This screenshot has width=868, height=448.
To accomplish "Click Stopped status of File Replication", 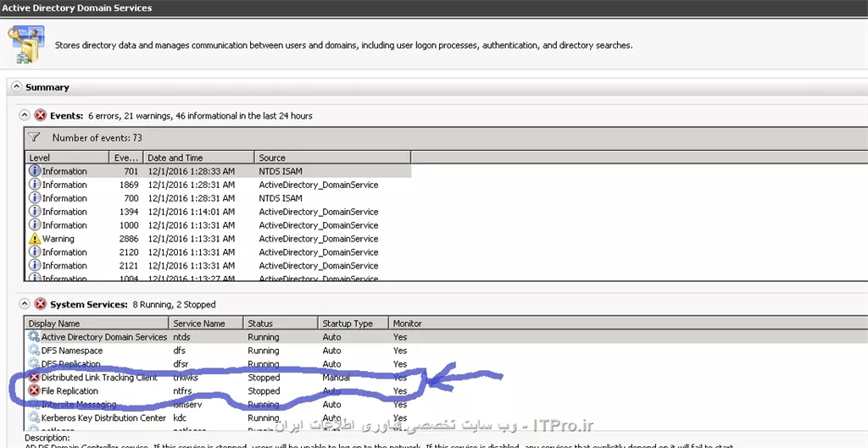I will point(264,390).
